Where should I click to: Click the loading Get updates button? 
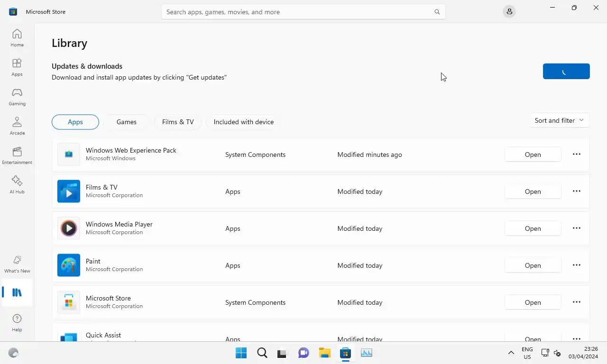coord(566,71)
